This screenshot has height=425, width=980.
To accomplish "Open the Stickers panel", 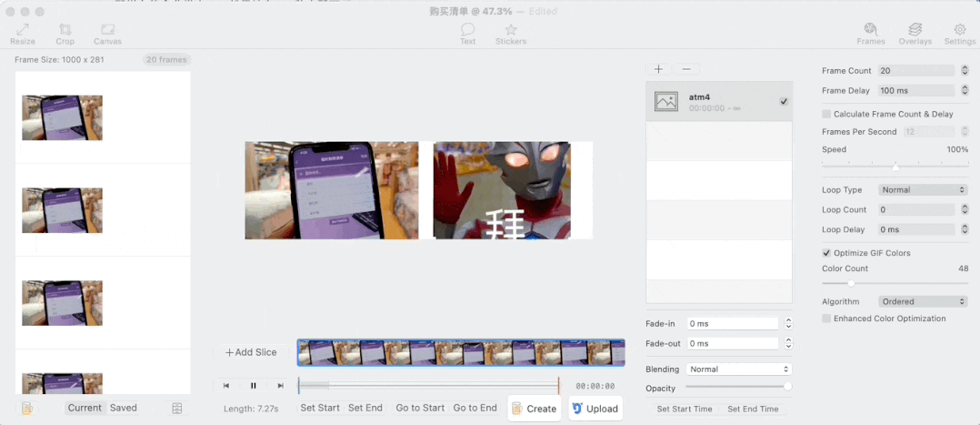I will tap(511, 35).
